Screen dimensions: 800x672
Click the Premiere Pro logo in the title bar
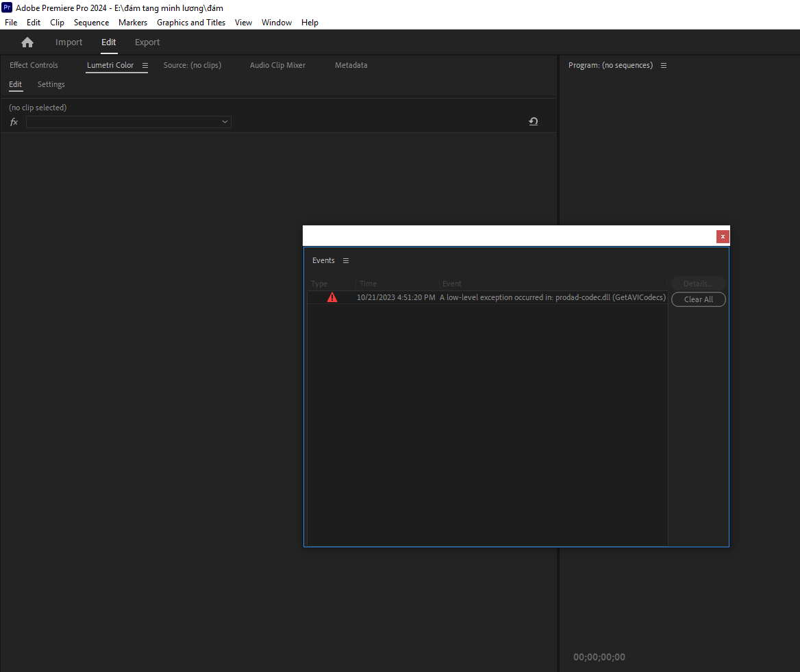tap(8, 8)
